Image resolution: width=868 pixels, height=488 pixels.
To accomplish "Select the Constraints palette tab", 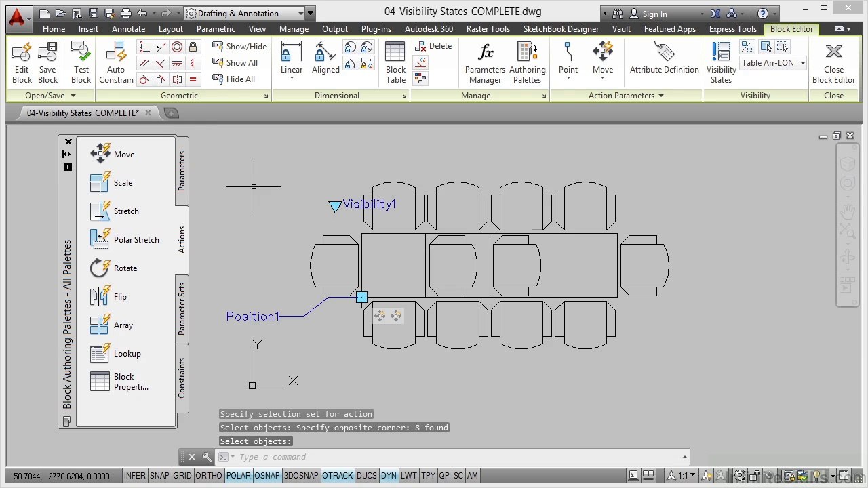I will 182,378.
